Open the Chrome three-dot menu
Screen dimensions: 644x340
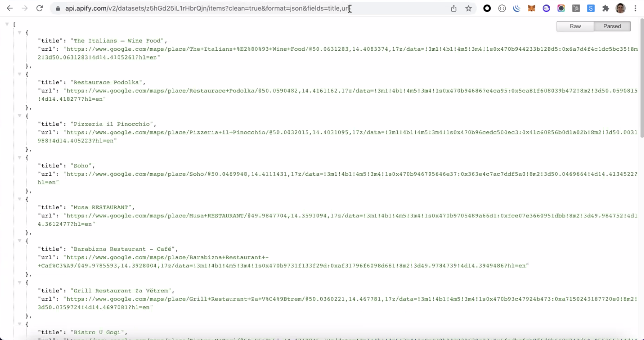[x=635, y=9]
